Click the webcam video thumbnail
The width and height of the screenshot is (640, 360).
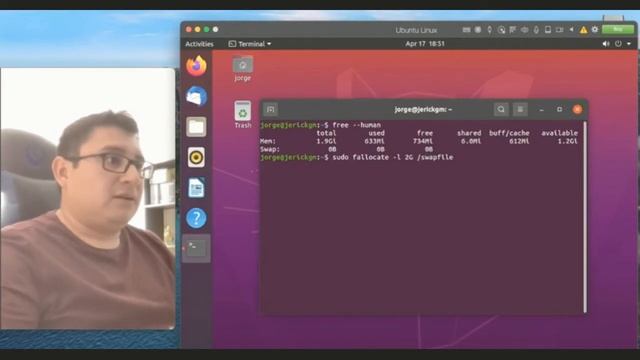(87, 198)
